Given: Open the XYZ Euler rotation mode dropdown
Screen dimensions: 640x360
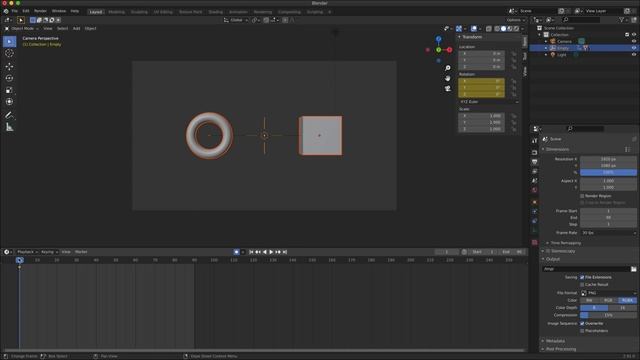Looking at the screenshot, I should coord(489,102).
